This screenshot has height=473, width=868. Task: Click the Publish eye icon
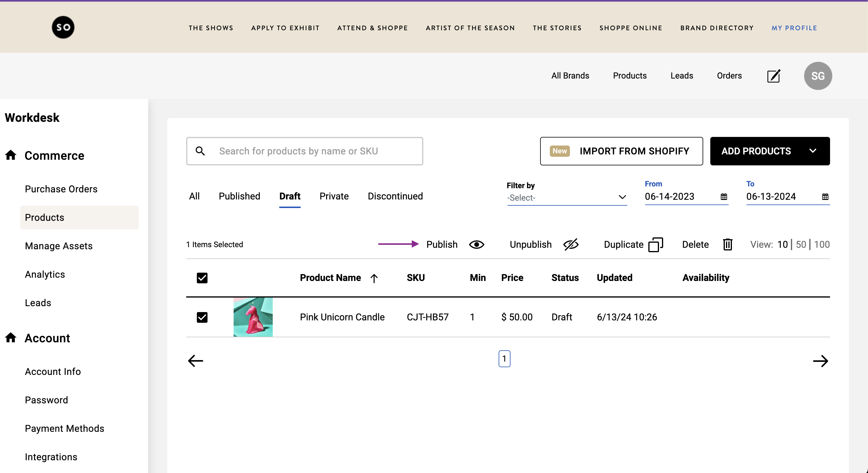476,245
